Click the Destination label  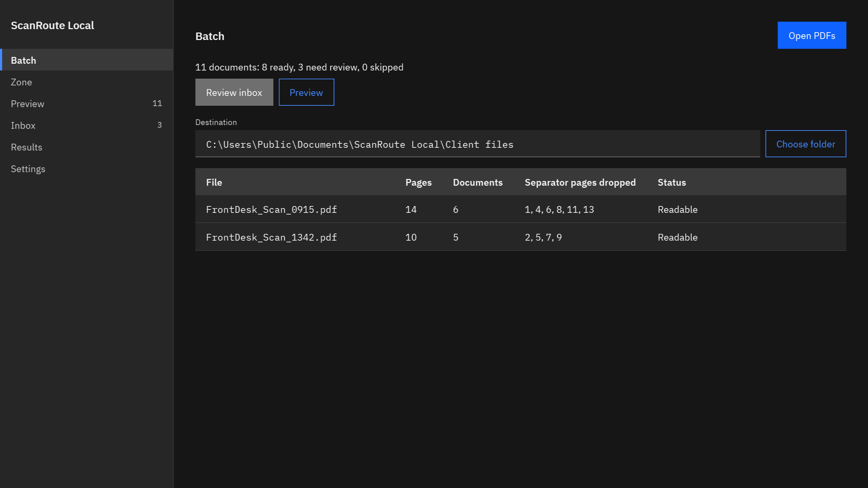(216, 122)
